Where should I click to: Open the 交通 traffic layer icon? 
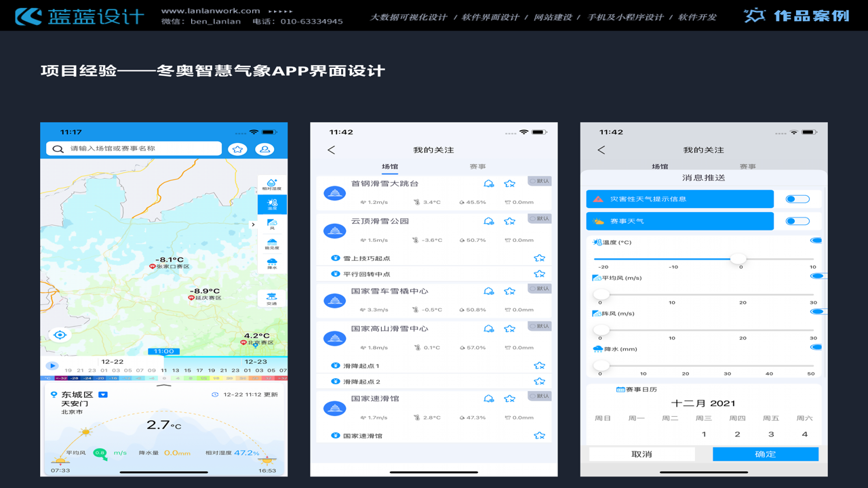pos(272,298)
